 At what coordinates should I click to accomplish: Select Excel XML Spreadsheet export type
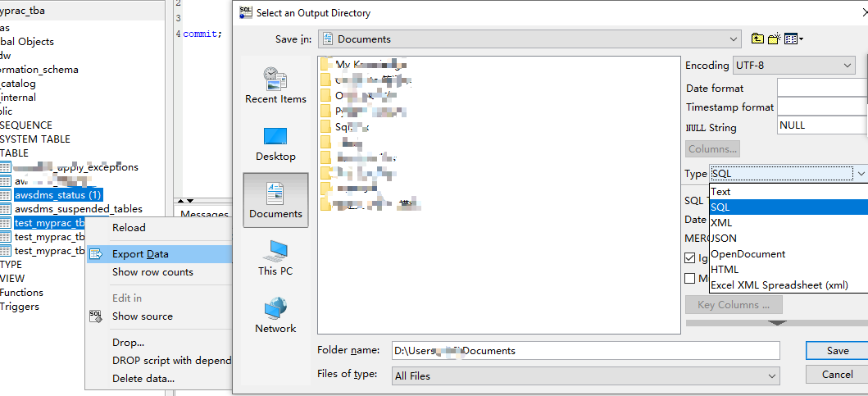779,285
